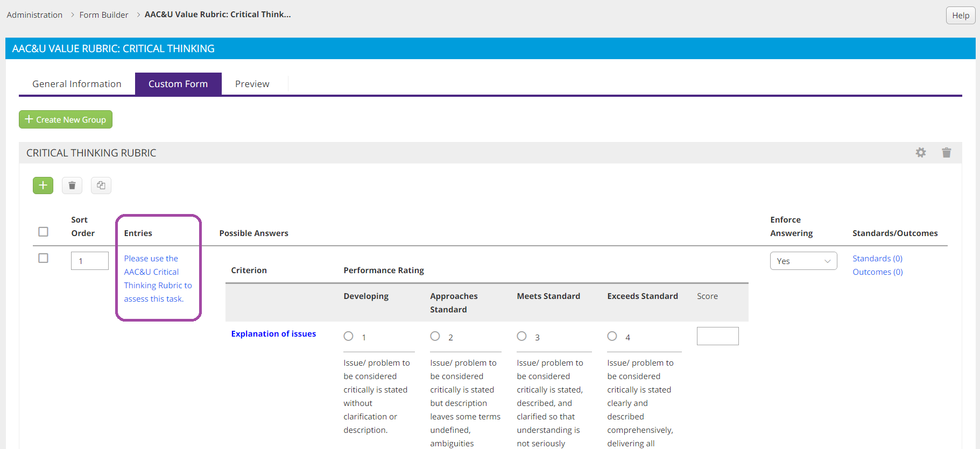Open the Help button
The image size is (980, 449).
(x=961, y=15)
